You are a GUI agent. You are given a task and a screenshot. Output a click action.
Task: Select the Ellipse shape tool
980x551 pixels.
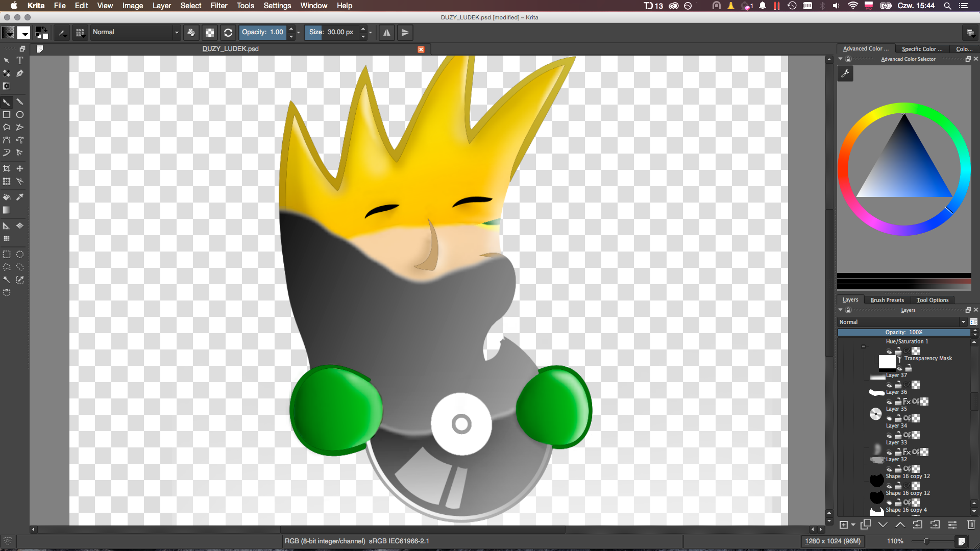20,115
